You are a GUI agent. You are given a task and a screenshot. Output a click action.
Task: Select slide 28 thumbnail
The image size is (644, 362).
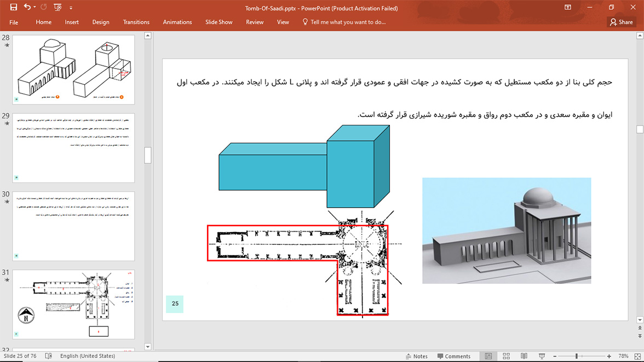coord(73,70)
